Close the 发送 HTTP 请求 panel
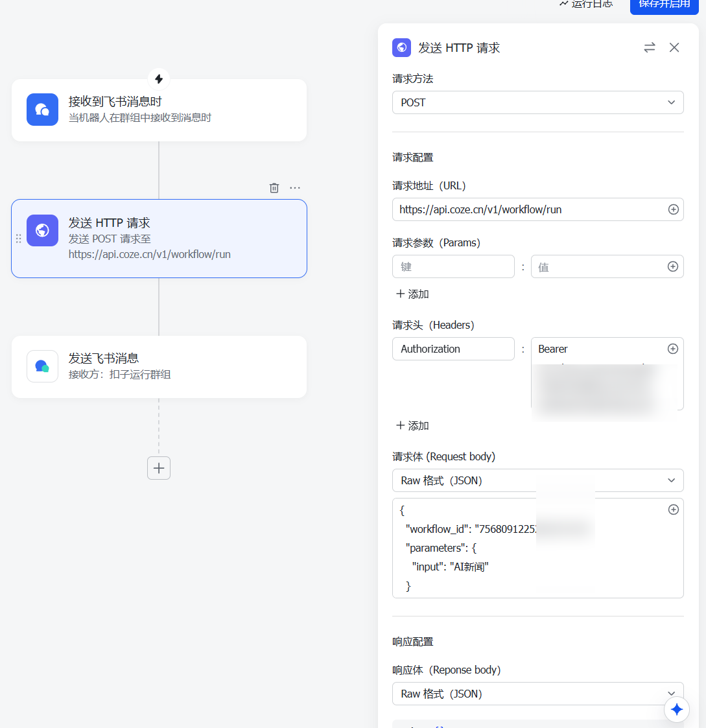This screenshot has height=728, width=706. [674, 47]
